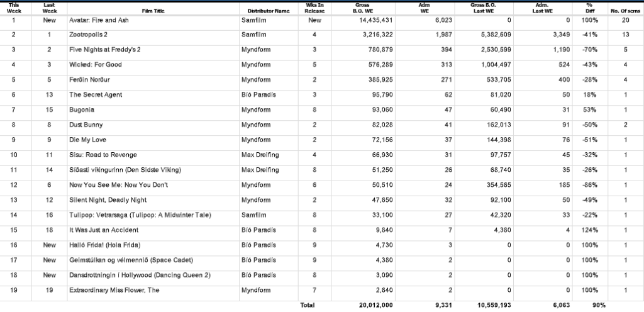The width and height of the screenshot is (644, 312).
Task: Select gross value 14,435,431 for Avatar
Action: click(374, 20)
